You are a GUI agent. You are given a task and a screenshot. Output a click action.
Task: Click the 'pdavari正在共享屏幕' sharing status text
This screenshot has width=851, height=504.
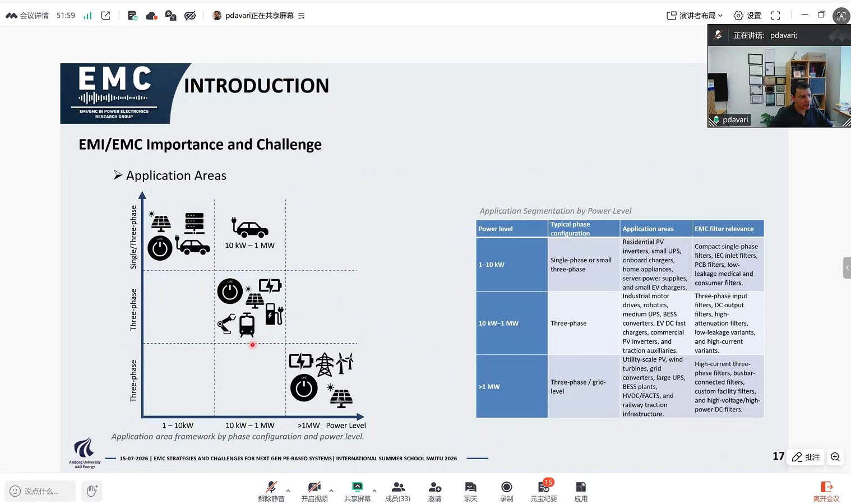[260, 16]
